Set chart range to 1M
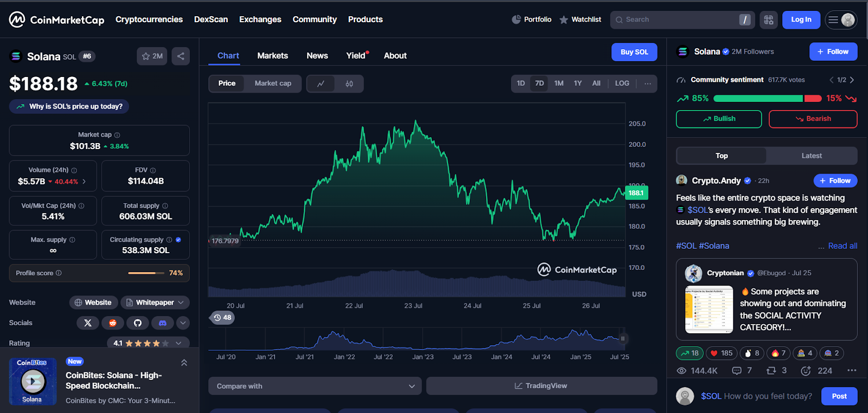 pyautogui.click(x=559, y=83)
